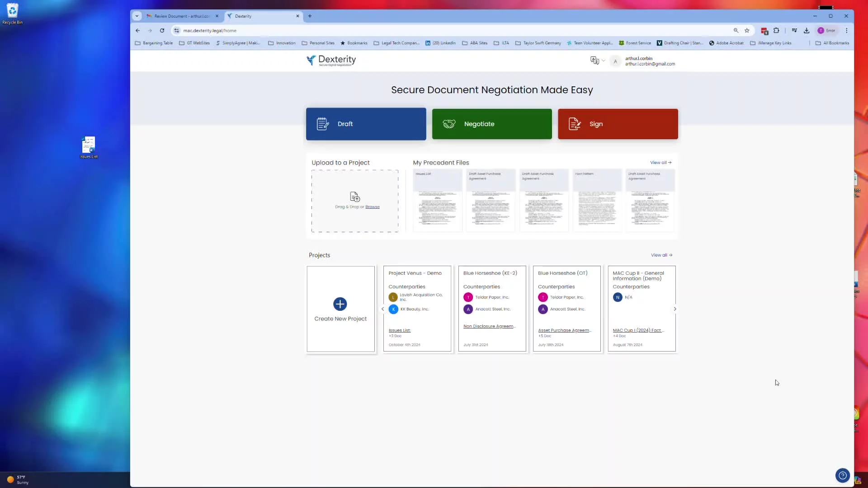Close the Review Document tab
Viewport: 868px width, 488px height.
click(x=217, y=16)
